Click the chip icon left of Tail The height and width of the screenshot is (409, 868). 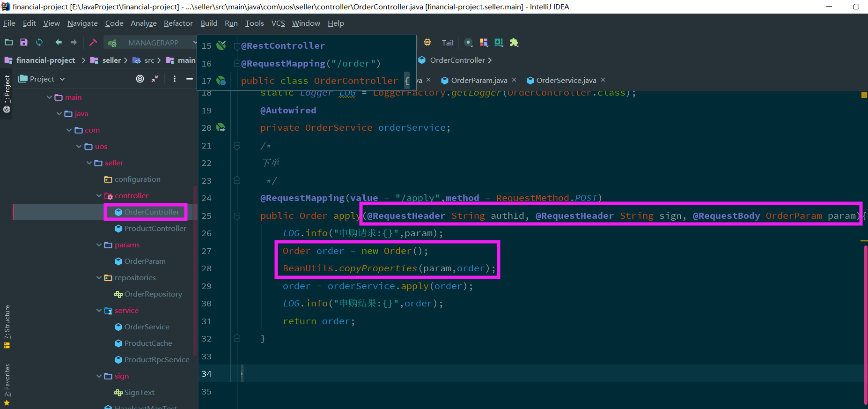pos(427,42)
